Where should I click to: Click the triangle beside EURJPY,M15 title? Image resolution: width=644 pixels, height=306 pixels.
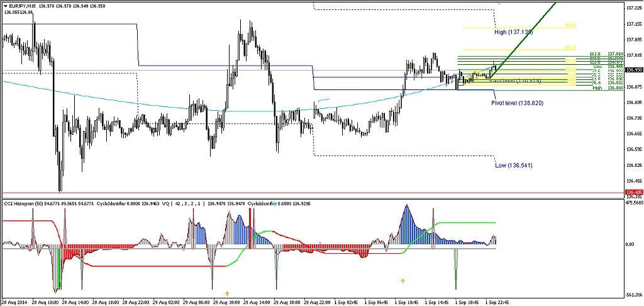[x=5, y=6]
